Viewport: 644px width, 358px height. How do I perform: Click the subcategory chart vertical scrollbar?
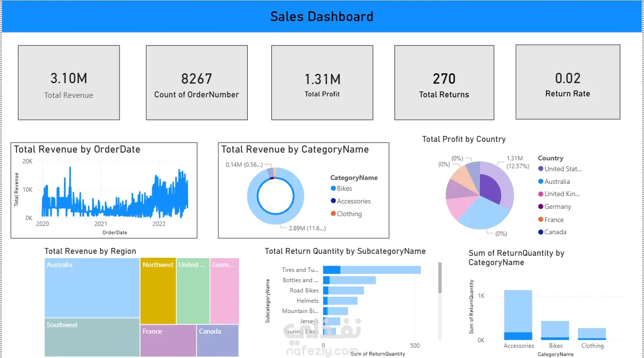click(x=440, y=278)
